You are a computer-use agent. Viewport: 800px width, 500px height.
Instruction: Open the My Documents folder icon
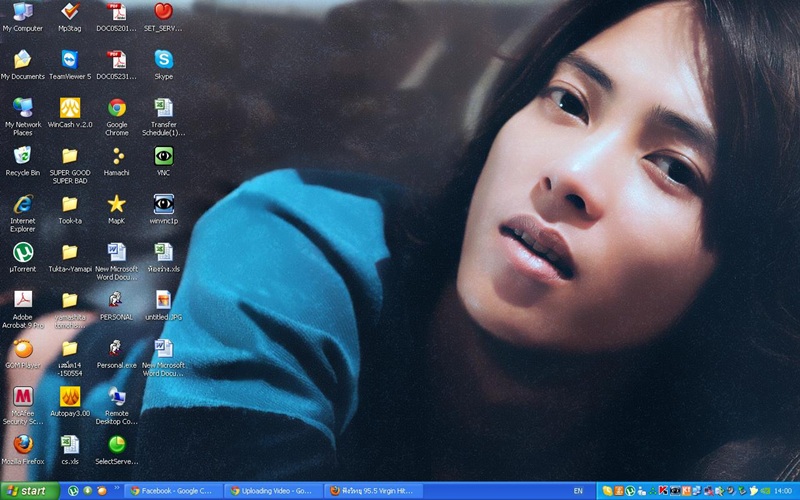click(x=23, y=65)
